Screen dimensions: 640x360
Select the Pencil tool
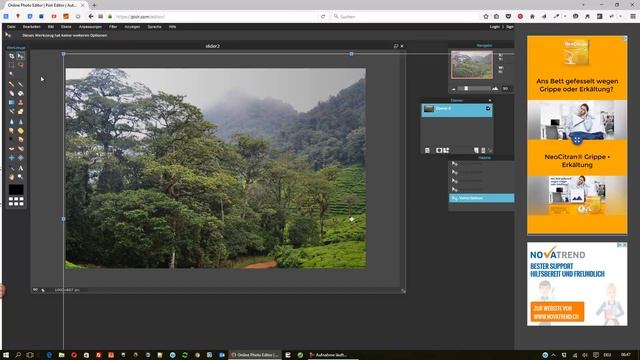[x=11, y=84]
